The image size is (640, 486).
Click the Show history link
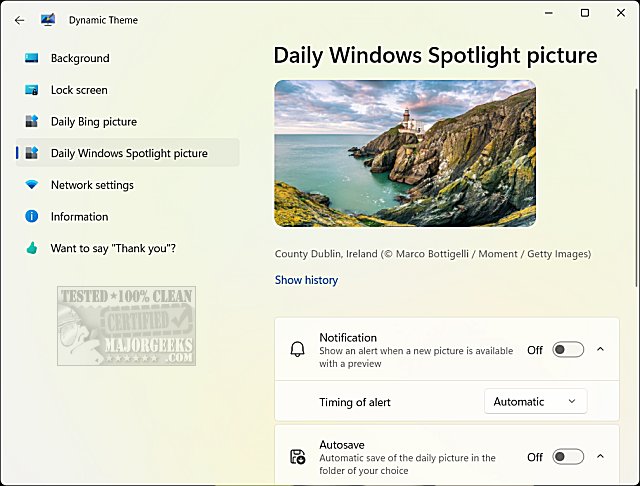click(306, 280)
